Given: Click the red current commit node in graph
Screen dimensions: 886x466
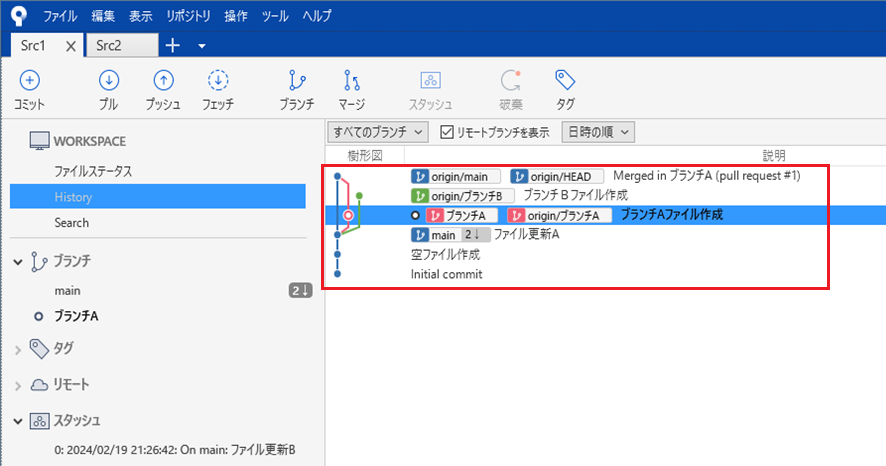Looking at the screenshot, I should tap(349, 215).
